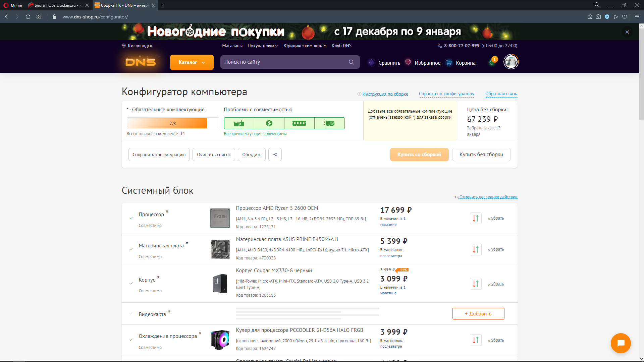Open the shopping cart Корзина
Viewport: 644px width, 362px height.
(461, 63)
